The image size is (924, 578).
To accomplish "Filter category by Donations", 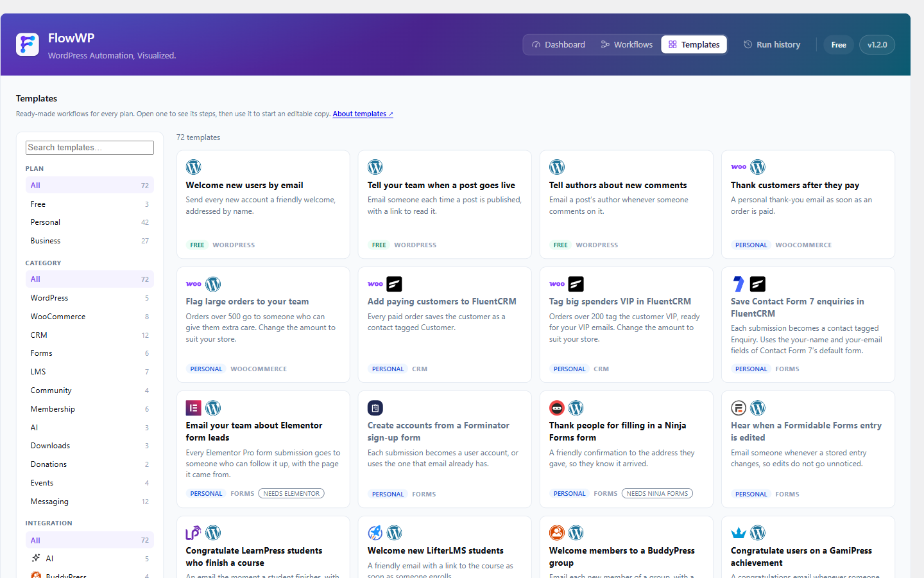I will tap(90, 464).
